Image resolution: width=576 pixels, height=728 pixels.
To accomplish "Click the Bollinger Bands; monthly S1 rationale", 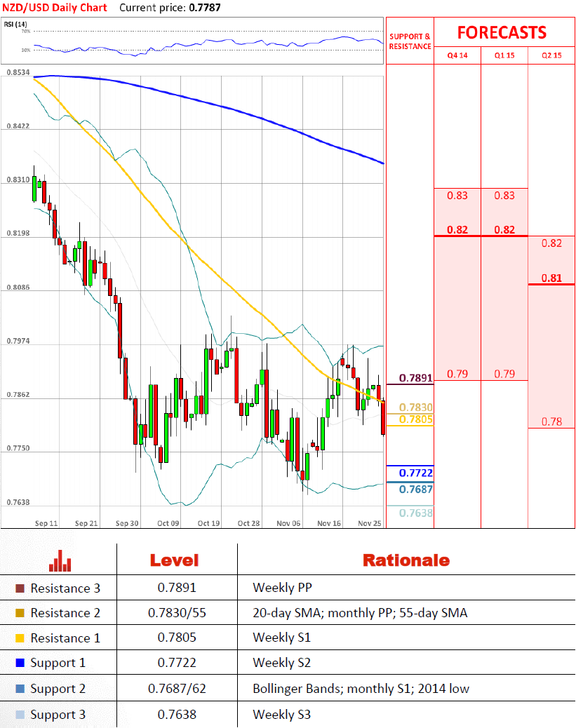I will [x=361, y=689].
